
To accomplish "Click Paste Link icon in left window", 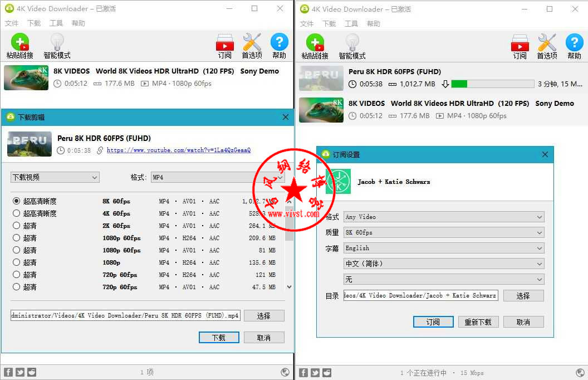I will [20, 42].
